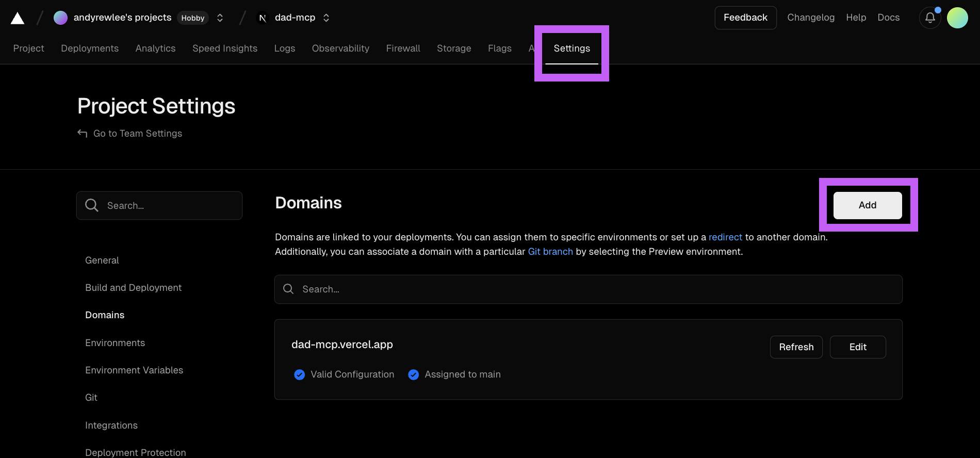Go to the Speed Insights tab

[x=225, y=48]
